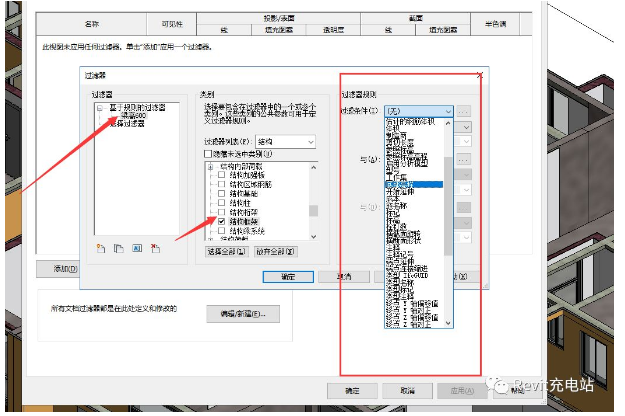This screenshot has height=416, width=625.
Task: Expand the 结构内部荷载 category node
Action: pos(211,167)
